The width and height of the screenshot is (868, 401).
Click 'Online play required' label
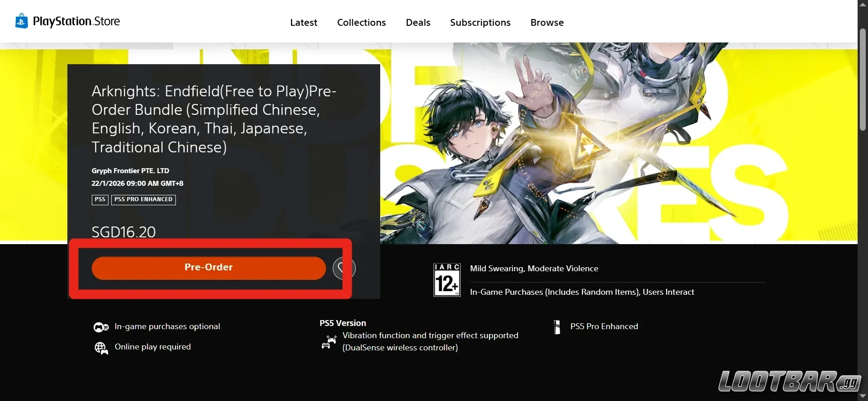[153, 347]
